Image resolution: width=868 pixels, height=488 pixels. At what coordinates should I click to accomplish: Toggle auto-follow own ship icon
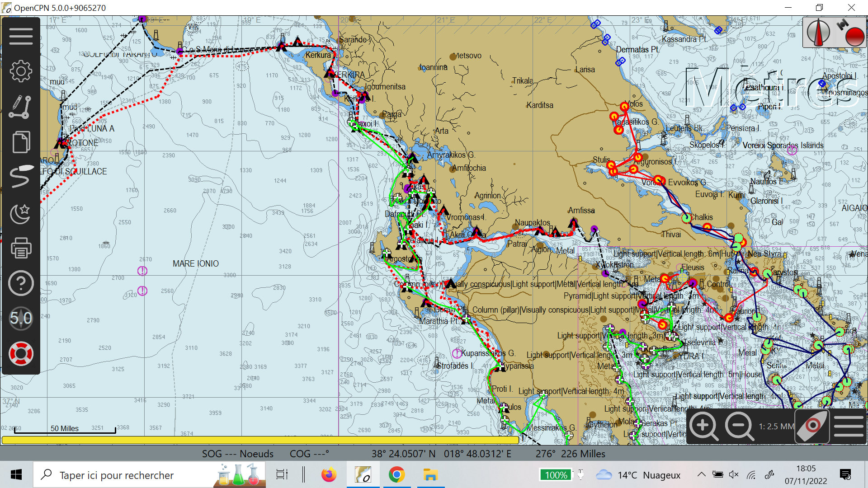tap(812, 426)
